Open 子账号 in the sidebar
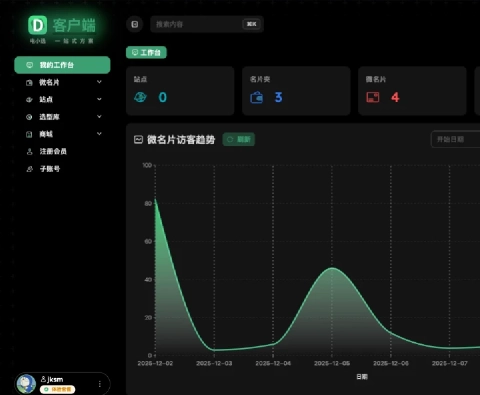 tap(62, 169)
